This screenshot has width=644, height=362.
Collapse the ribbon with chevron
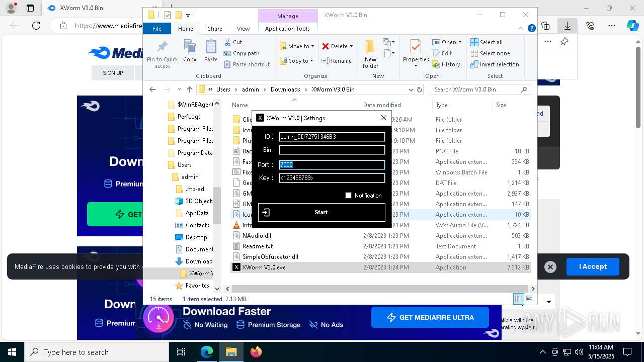click(521, 29)
